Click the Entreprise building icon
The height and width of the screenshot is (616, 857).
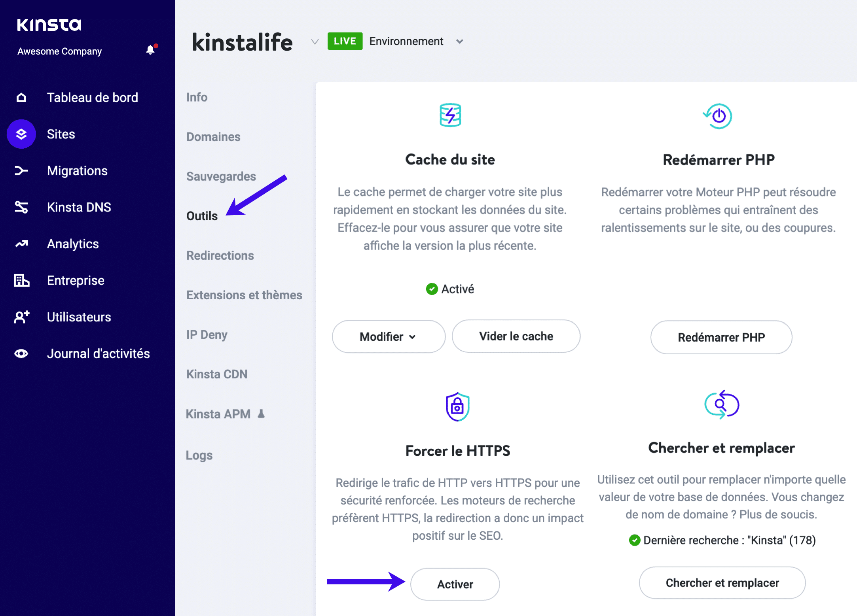21,280
